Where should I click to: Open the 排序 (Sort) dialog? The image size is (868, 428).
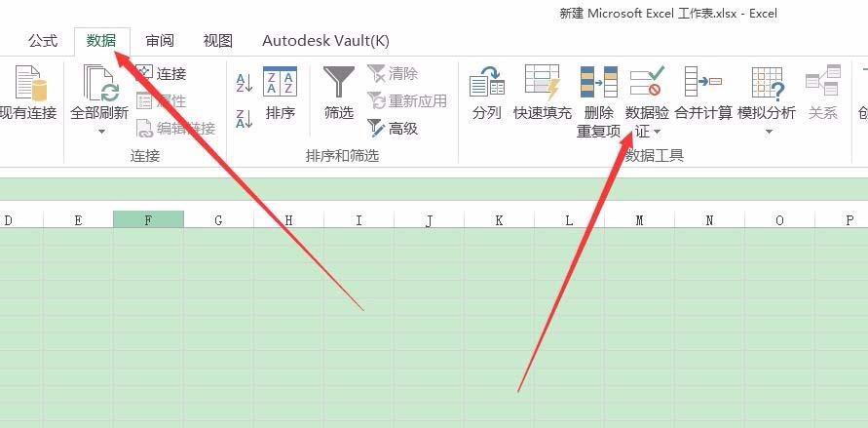(281, 95)
